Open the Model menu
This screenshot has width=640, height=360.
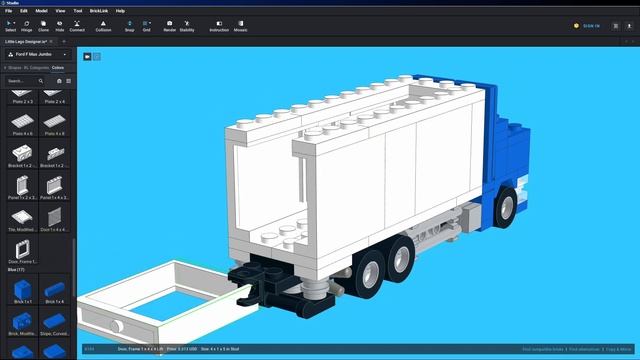click(x=41, y=11)
